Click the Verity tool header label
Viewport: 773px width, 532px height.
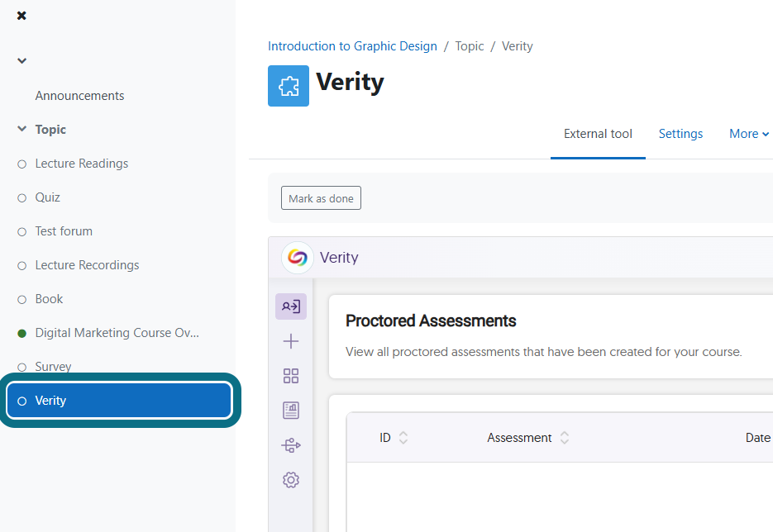pyautogui.click(x=339, y=258)
